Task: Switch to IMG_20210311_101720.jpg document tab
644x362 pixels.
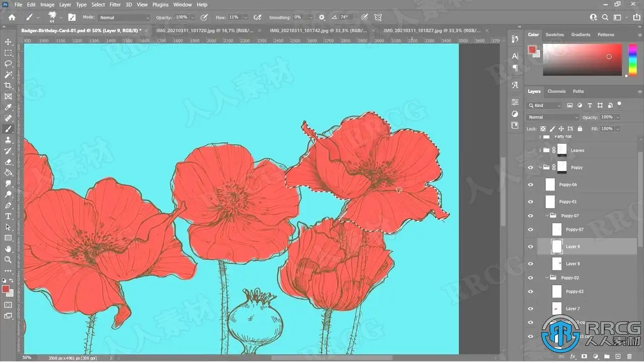Action: pos(204,30)
